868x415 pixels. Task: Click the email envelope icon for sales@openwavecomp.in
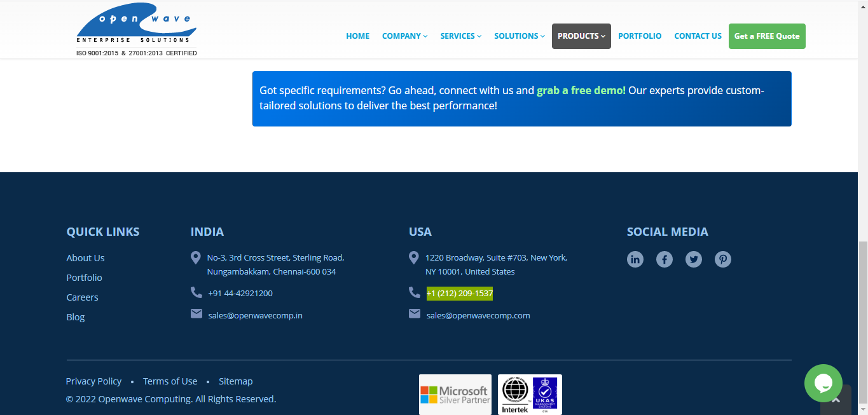tap(196, 313)
